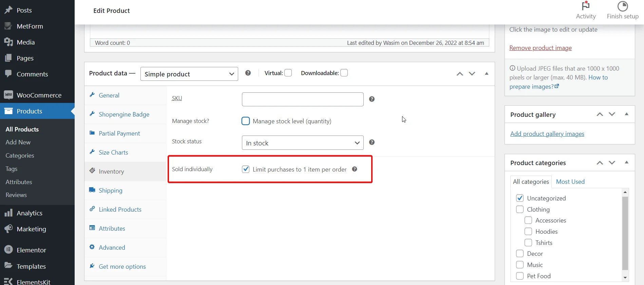Click the Inventory tag icon
Image resolution: width=644 pixels, height=285 pixels.
point(92,171)
